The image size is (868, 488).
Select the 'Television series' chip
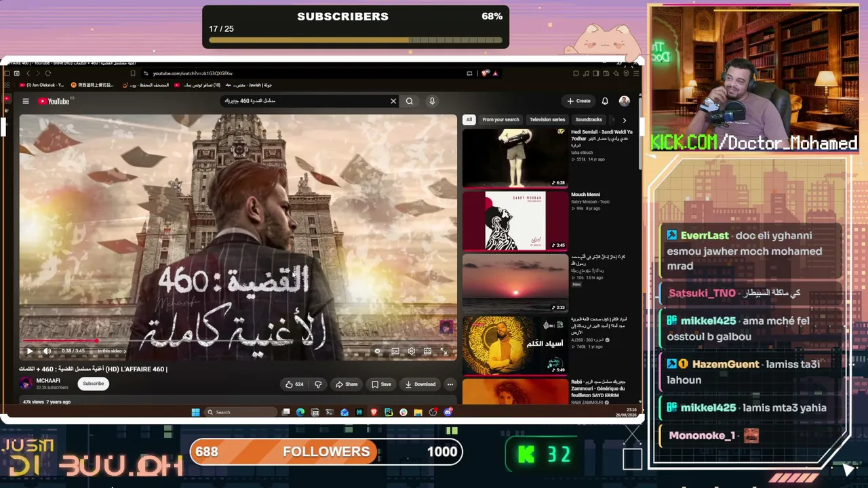click(x=547, y=120)
